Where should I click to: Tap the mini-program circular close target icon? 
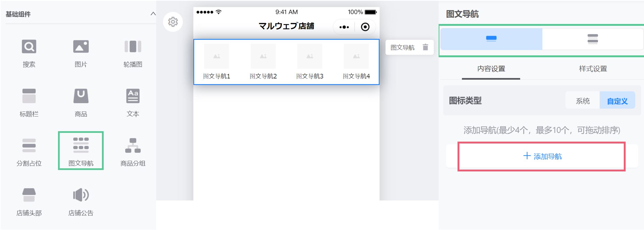(x=365, y=27)
